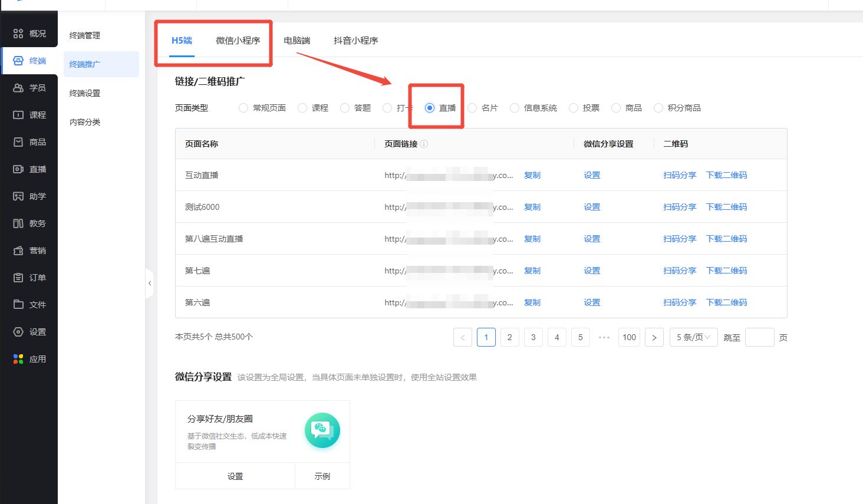This screenshot has width=863, height=504.
Task: Click the 学员 students sidebar icon
Action: 18,88
